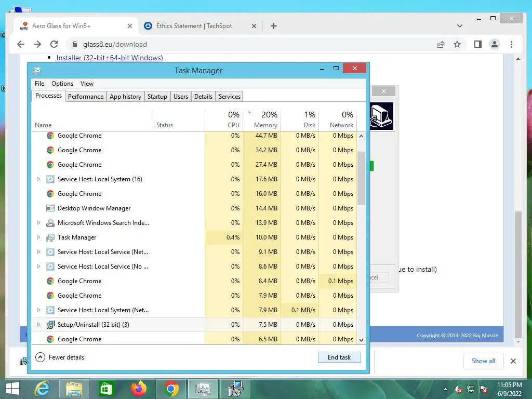Expand Service Host: Local System (16) row

click(x=38, y=179)
